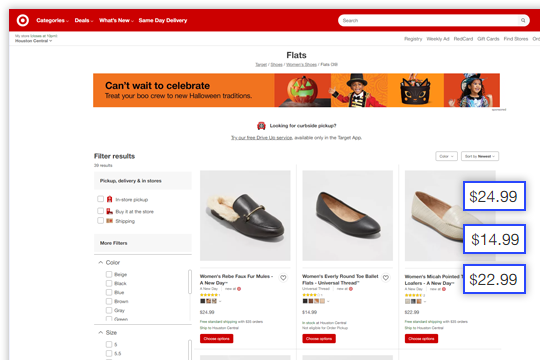Favorite the Everly Ballet Flats heart
Viewport: 540px width, 360px height.
point(386,278)
